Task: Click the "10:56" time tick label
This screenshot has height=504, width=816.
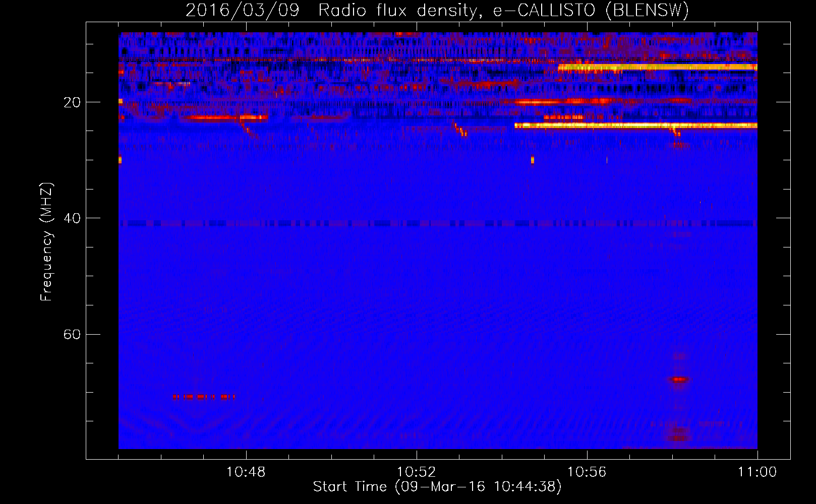Action: pos(587,472)
